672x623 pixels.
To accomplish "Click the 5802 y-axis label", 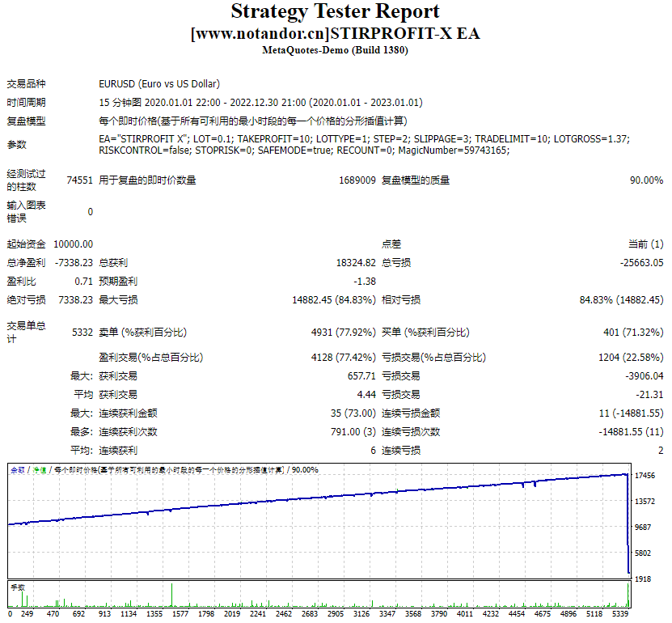I will (x=643, y=553).
